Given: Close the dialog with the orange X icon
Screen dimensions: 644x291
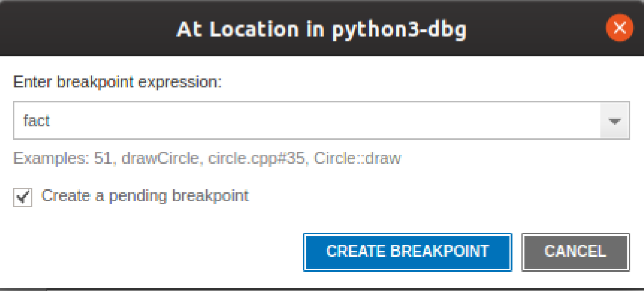Looking at the screenshot, I should [619, 28].
